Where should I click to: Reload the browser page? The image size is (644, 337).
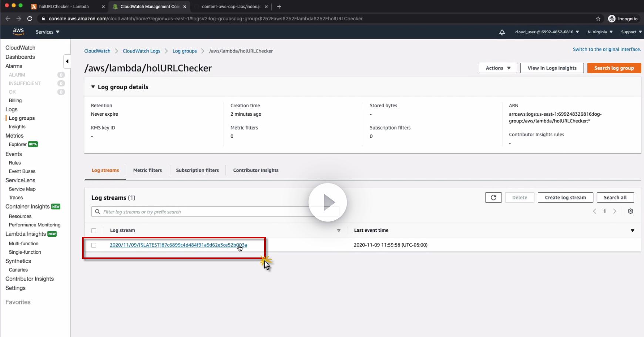click(30, 18)
